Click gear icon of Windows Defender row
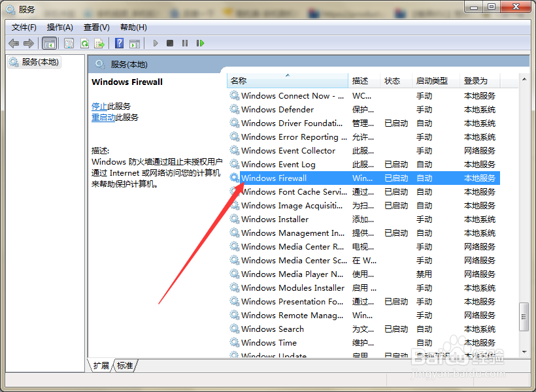Screen dimensions: 536x392 (x=235, y=109)
